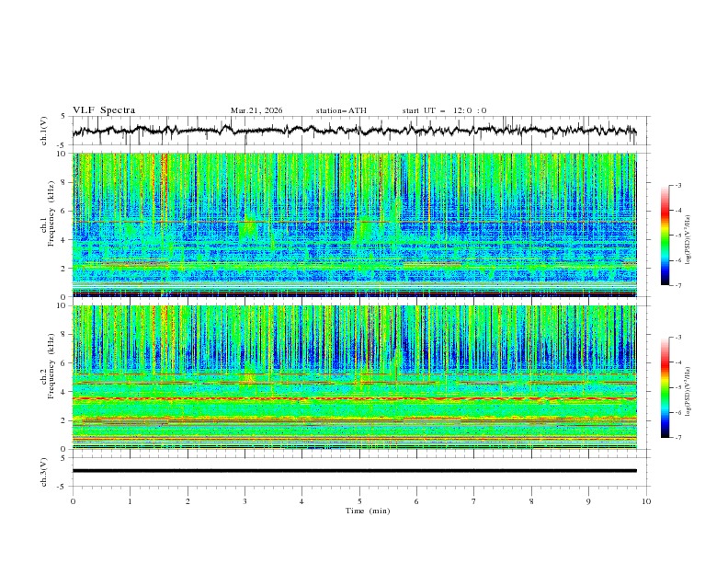Viewport: 728px width, 563px height.
Task: Click the ch.2 PSD color scale bar
Action: point(665,387)
